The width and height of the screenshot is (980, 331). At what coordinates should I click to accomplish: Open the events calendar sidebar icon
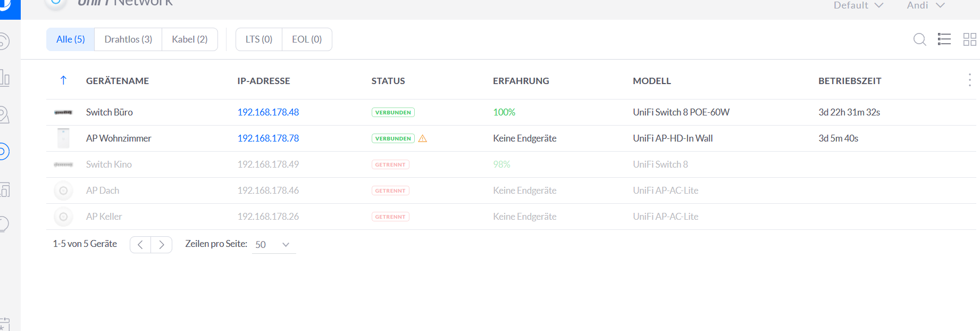(4, 324)
